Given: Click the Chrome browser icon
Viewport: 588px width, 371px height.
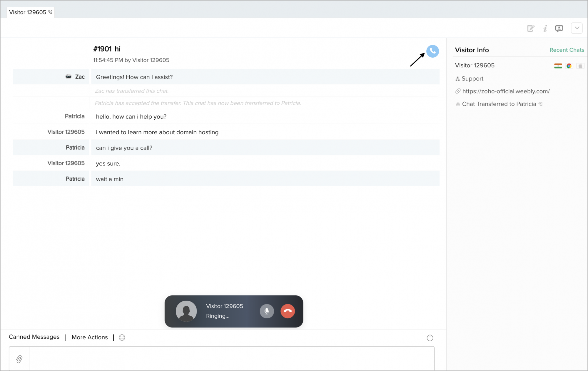Looking at the screenshot, I should [569, 66].
